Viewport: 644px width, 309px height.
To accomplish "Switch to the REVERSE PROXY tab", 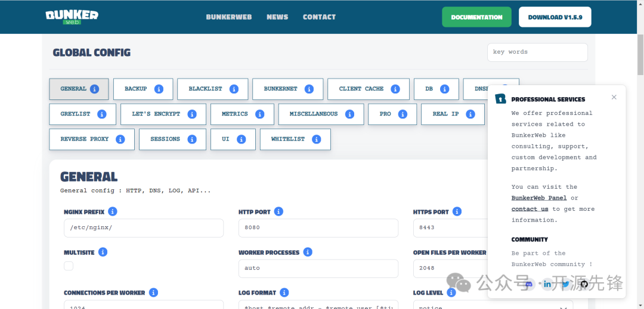I will click(x=92, y=139).
